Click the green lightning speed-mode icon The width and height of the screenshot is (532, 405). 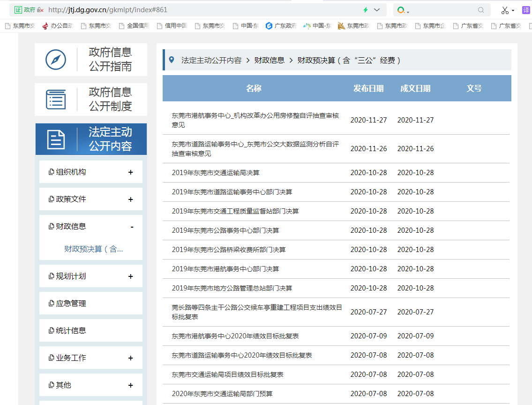pyautogui.click(x=366, y=10)
